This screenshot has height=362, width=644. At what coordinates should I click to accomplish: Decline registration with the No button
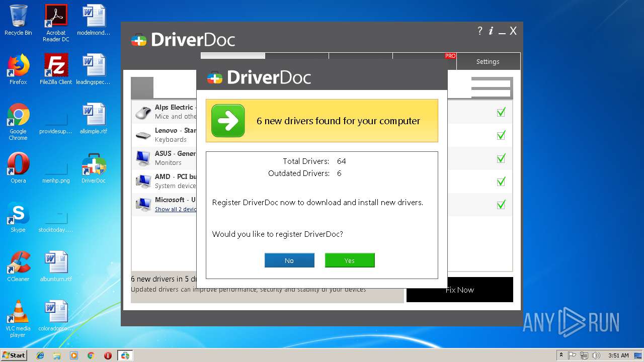click(289, 260)
